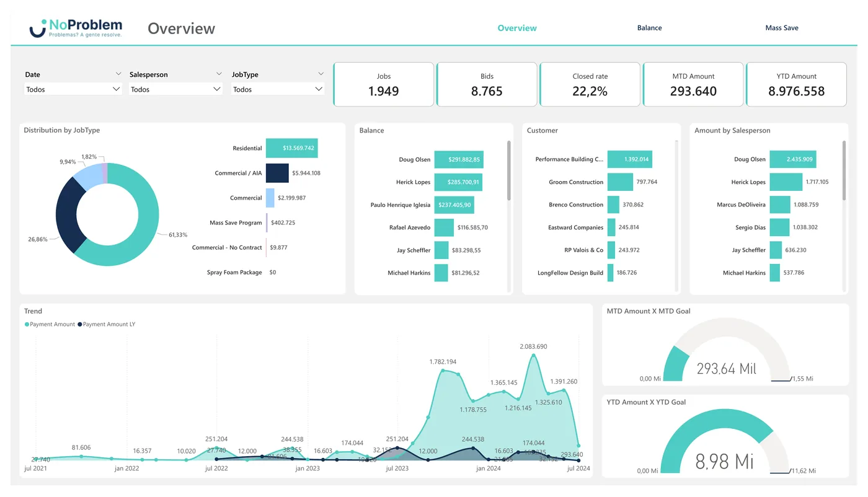Click the 11,62 Mi YTD goal label

tap(802, 472)
